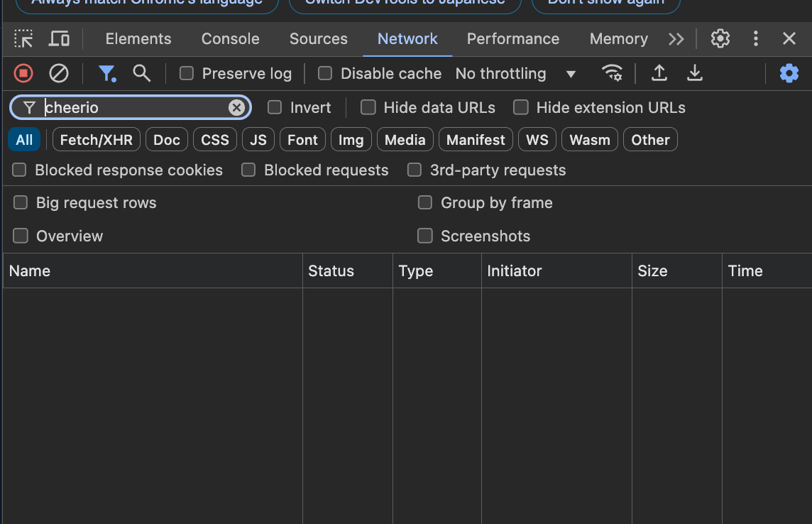Import a HAR file
812x524 pixels.
point(659,73)
